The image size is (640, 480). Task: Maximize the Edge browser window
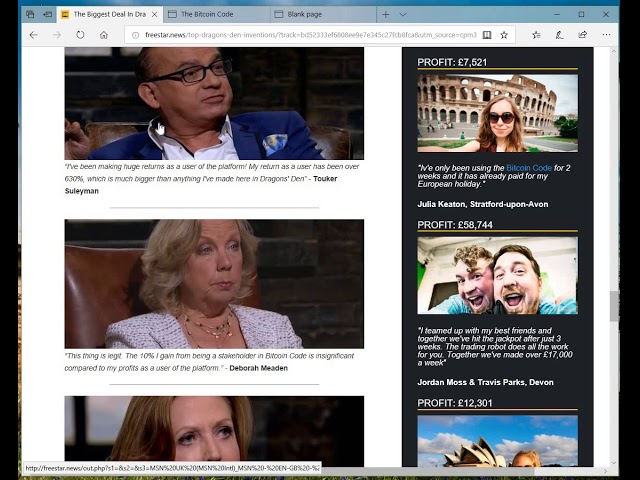point(581,14)
